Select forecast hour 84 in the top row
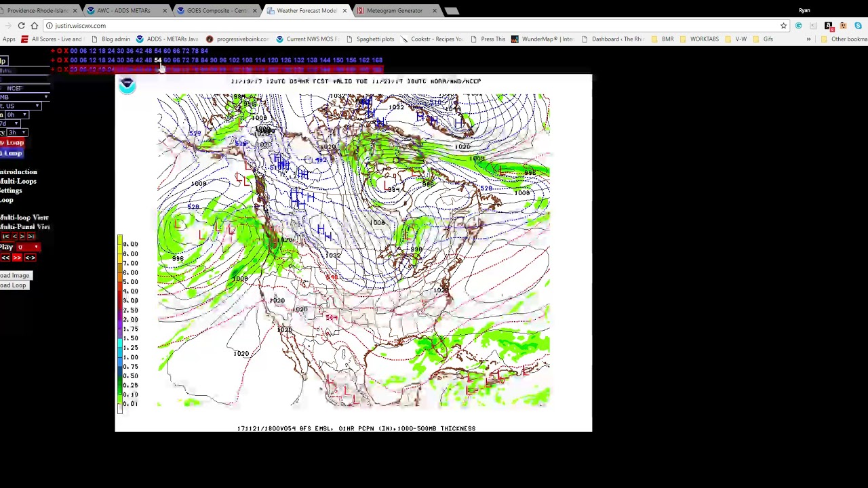 coord(204,51)
